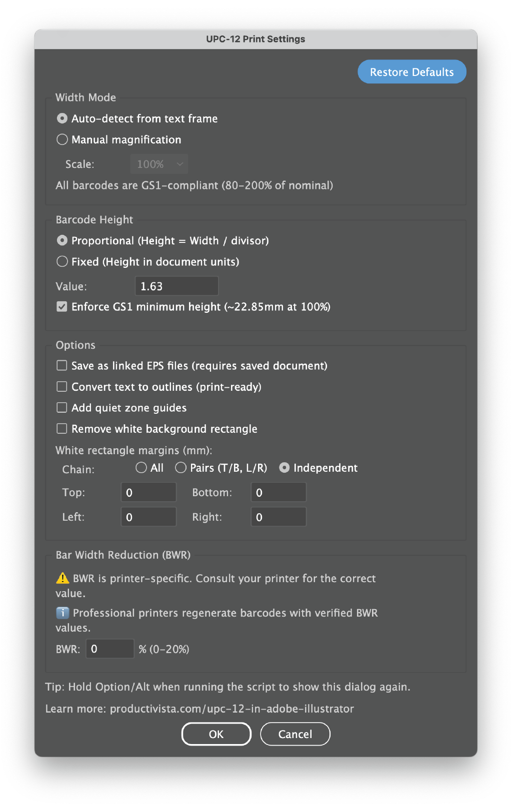Click the UPC-12 Print Settings title bar
The image size is (512, 812).
coord(255,39)
